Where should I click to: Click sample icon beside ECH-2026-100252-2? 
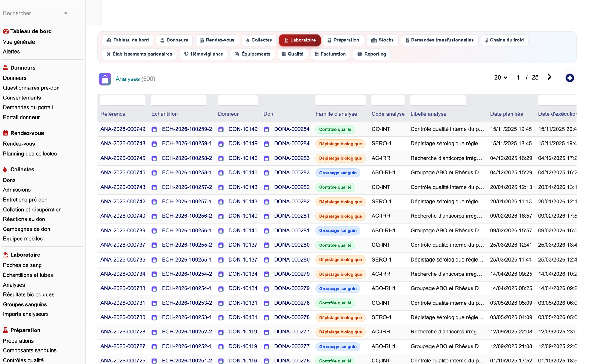[154, 332]
